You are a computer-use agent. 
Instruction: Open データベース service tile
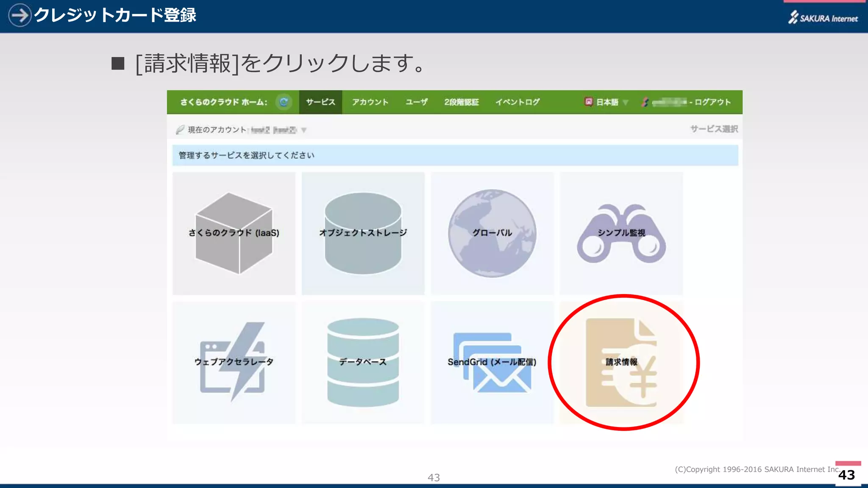click(363, 362)
